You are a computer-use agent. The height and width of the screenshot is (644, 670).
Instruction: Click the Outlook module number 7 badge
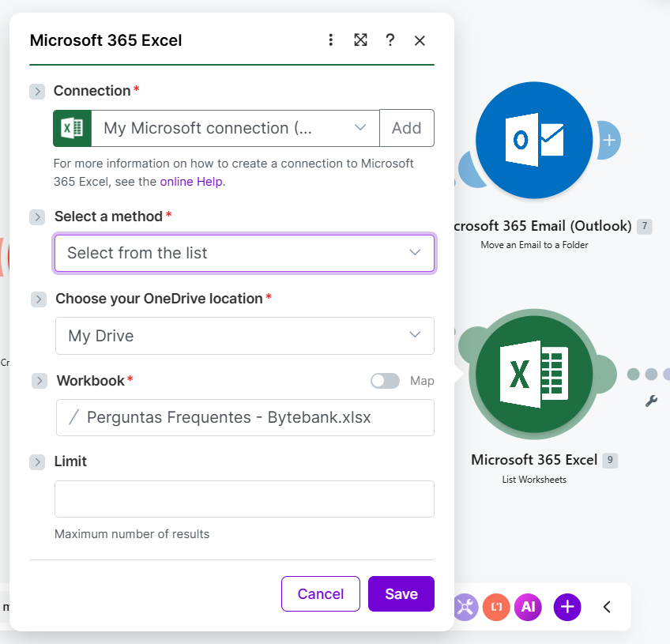click(x=645, y=226)
